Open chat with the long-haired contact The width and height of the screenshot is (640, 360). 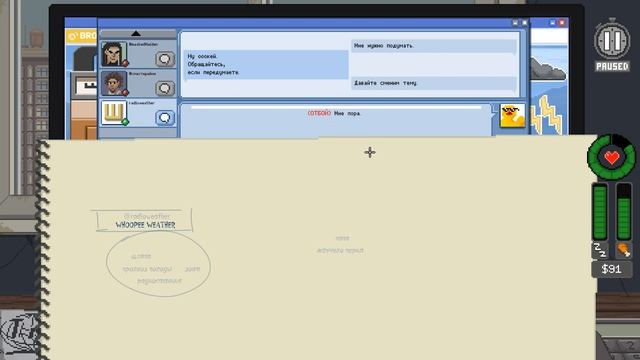[x=164, y=59]
